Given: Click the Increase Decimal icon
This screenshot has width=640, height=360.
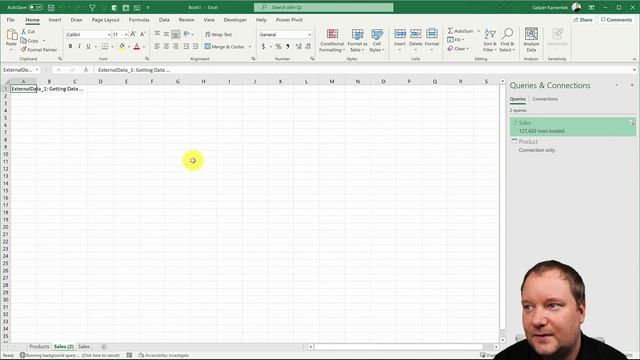Looking at the screenshot, I should (298, 47).
